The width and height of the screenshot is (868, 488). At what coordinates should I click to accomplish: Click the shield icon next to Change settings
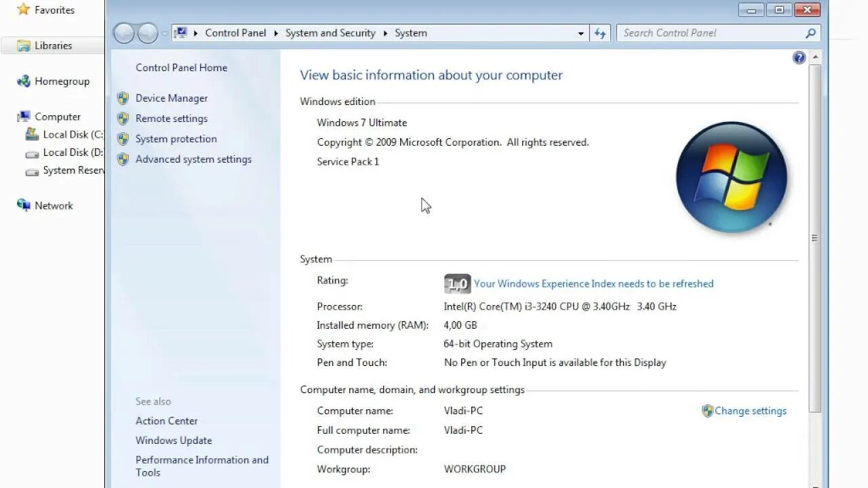[x=707, y=411]
